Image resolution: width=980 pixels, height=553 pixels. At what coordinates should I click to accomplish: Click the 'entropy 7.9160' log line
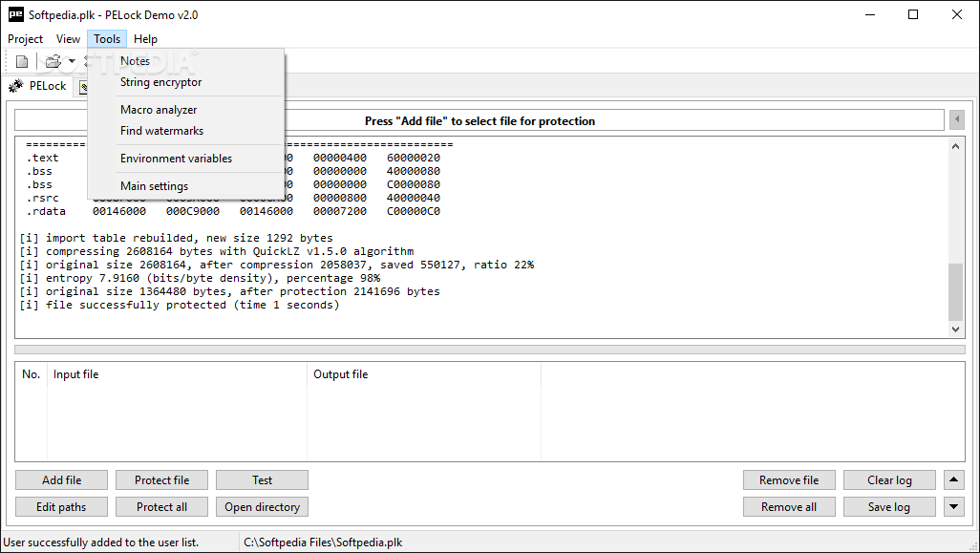click(200, 278)
